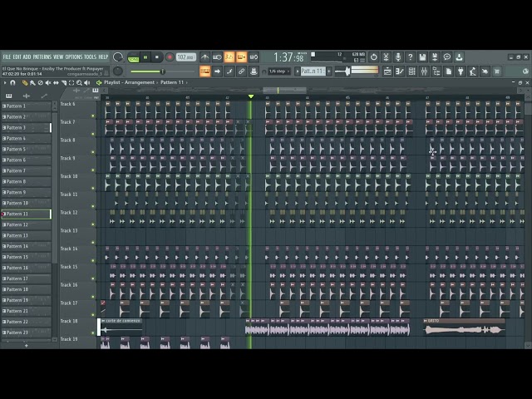Viewport: 532px width, 399px height.
Task: Select the pencil draw tool in playlist
Action: 25,82
